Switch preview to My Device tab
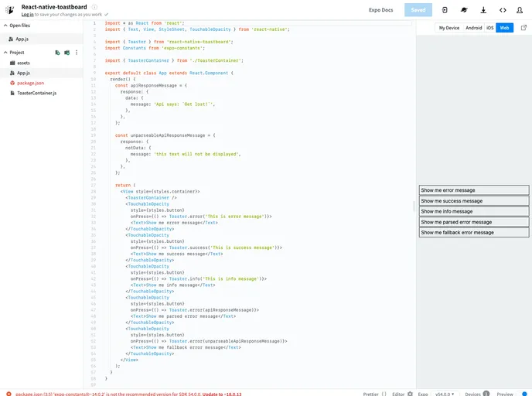Screen dimensions: 532x396 point(448,28)
